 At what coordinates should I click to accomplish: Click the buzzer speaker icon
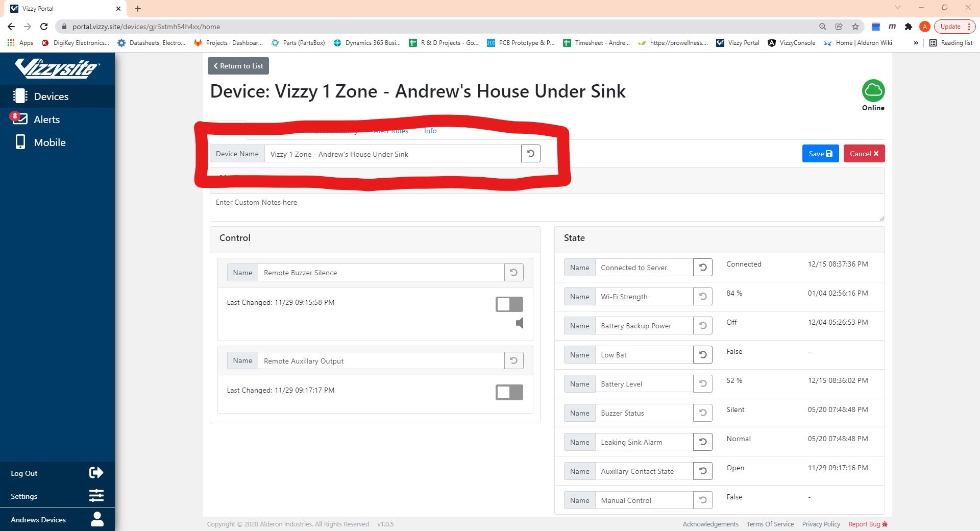[520, 323]
